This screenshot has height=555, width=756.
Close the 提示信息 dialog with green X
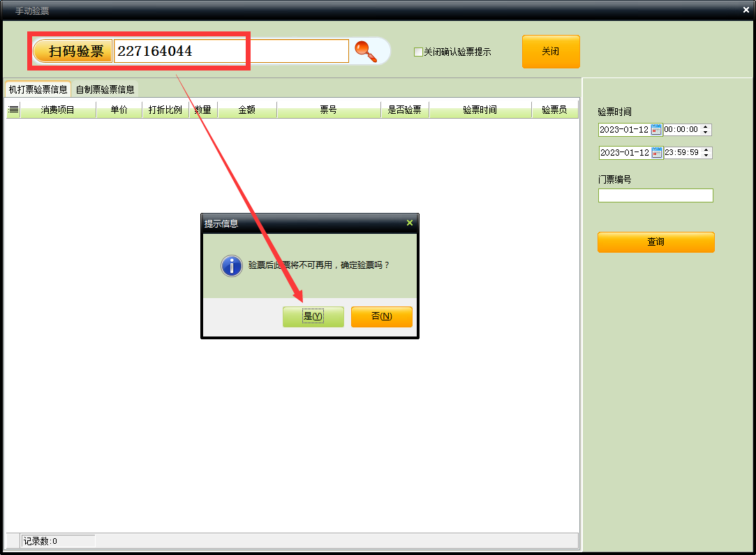coord(410,223)
